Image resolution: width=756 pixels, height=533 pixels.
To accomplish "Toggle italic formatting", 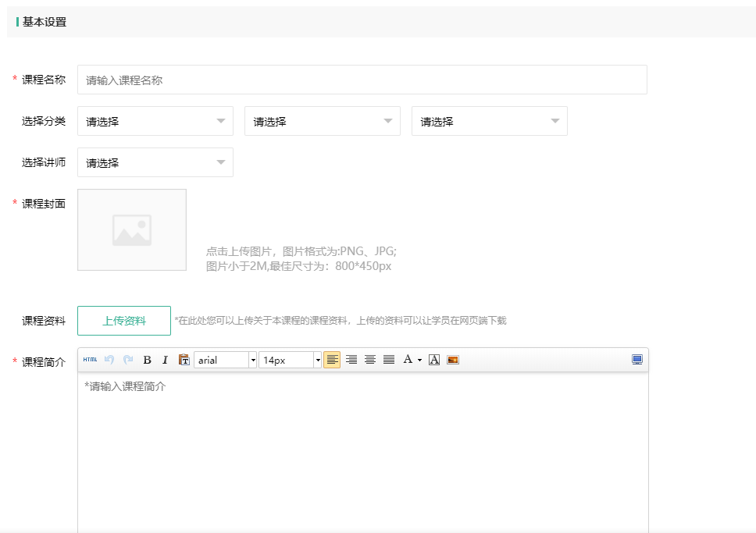I will click(x=165, y=360).
